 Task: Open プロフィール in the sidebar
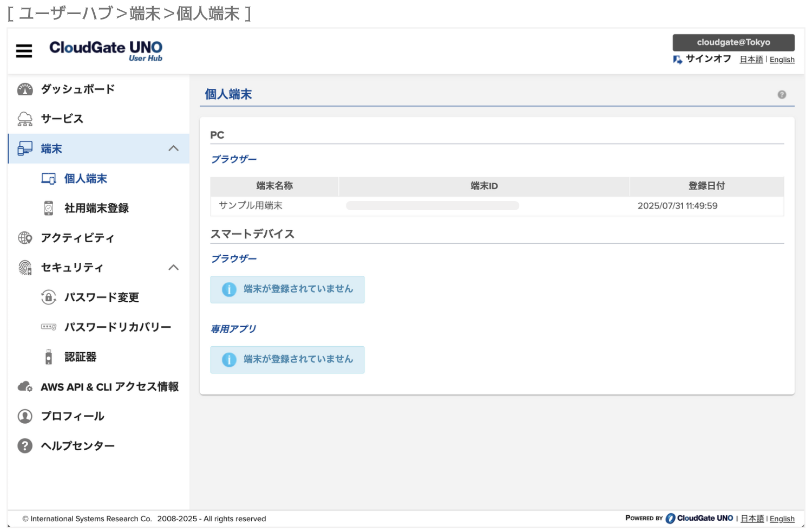coord(73,416)
